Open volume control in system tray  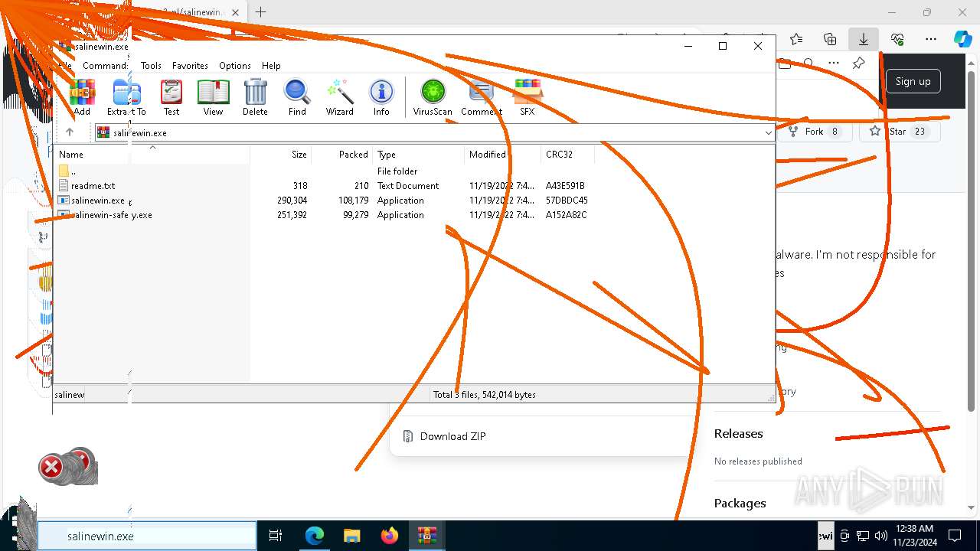pyautogui.click(x=880, y=536)
